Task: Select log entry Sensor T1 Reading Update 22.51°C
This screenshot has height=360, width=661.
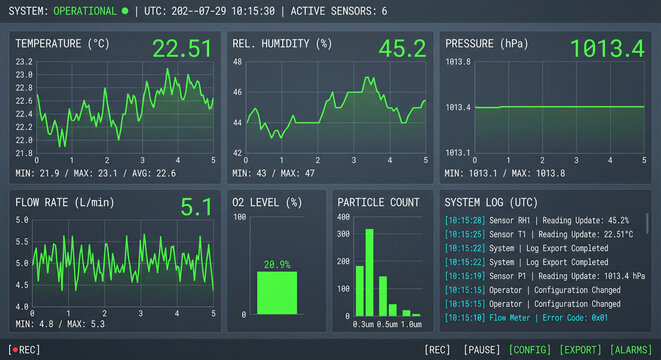Action: pyautogui.click(x=539, y=234)
